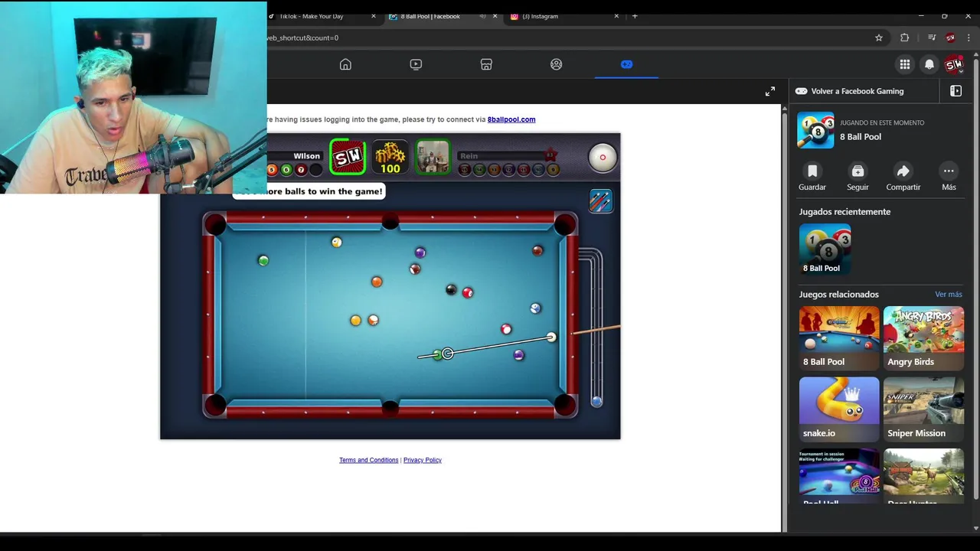Open the Facebook Groups icon
This screenshot has width=980, height=551.
557,64
